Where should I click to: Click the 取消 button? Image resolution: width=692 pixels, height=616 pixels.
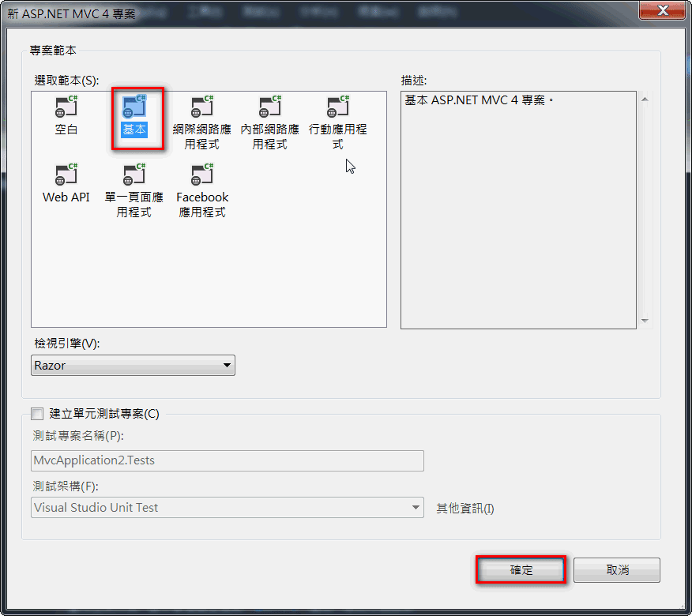(x=617, y=570)
